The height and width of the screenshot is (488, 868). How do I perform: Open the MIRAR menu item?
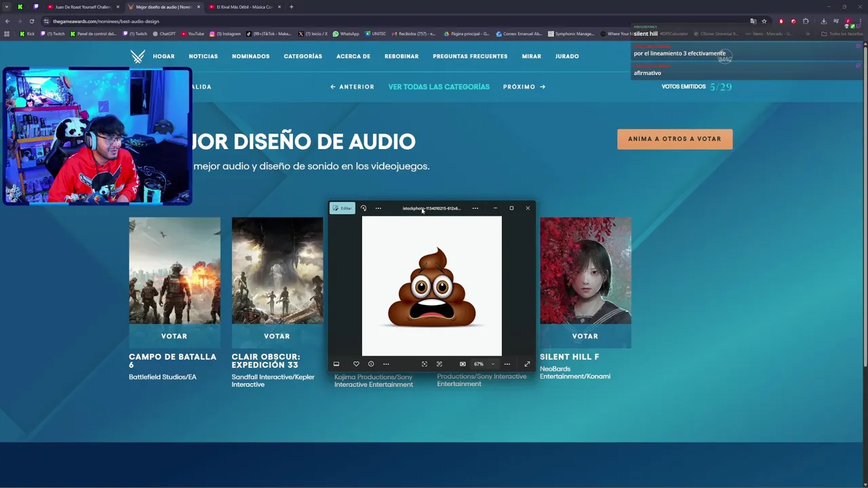(x=532, y=56)
